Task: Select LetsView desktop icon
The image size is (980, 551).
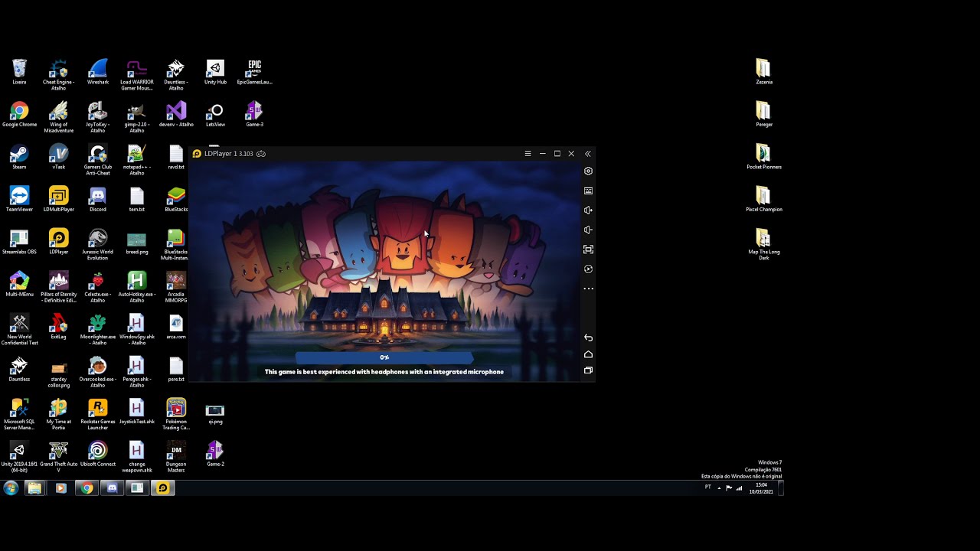Action: tap(215, 115)
